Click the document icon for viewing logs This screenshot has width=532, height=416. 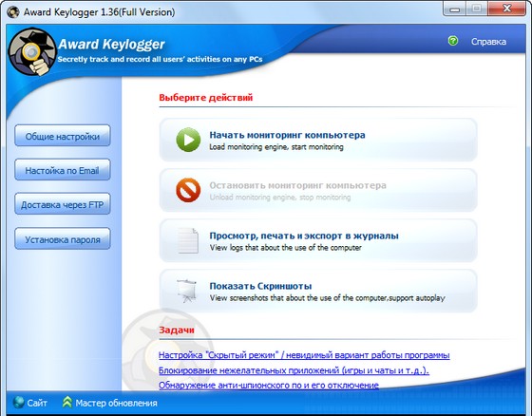[x=188, y=240]
